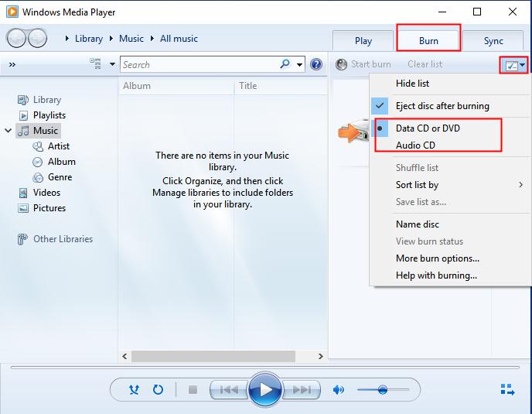The height and width of the screenshot is (414, 532).
Task: Switch to the Sync tab
Action: pyautogui.click(x=493, y=41)
